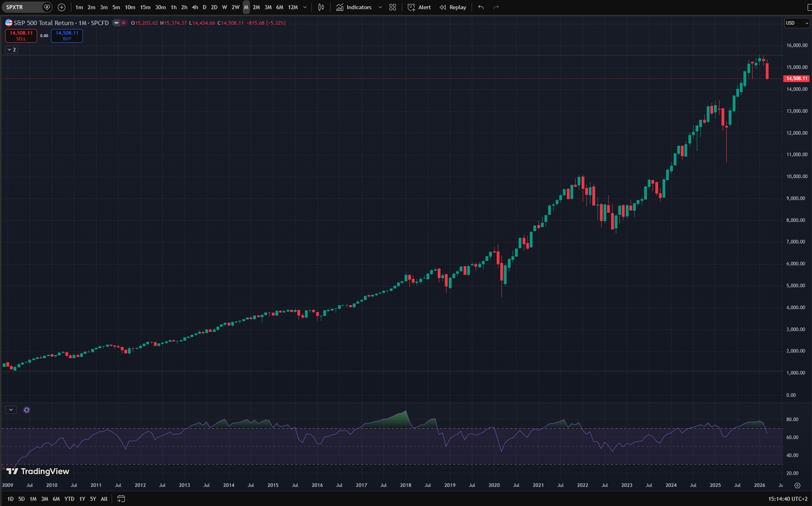Collapse the RSI pane legend chevron

(11, 409)
